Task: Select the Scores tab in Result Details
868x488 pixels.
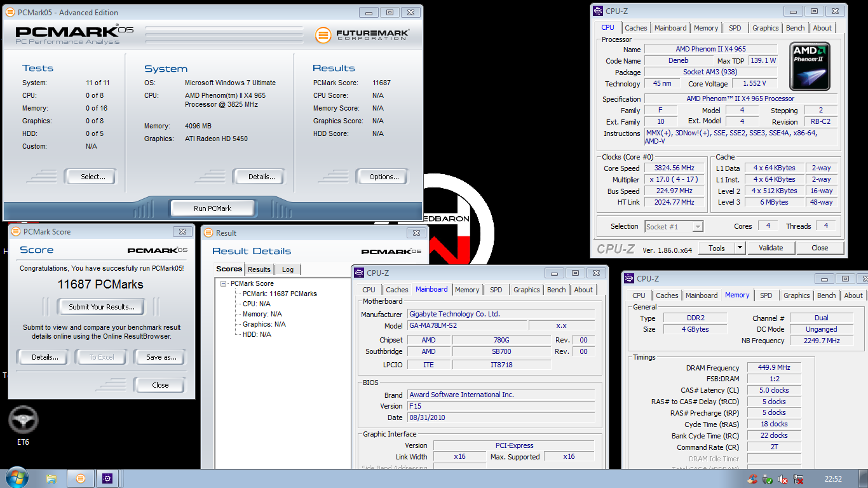Action: coord(229,269)
